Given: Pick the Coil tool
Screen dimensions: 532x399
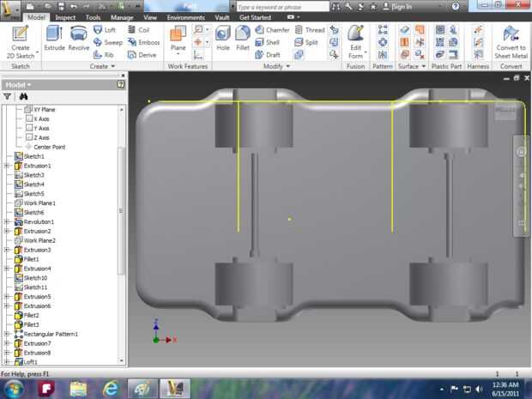Looking at the screenshot, I should pos(138,30).
